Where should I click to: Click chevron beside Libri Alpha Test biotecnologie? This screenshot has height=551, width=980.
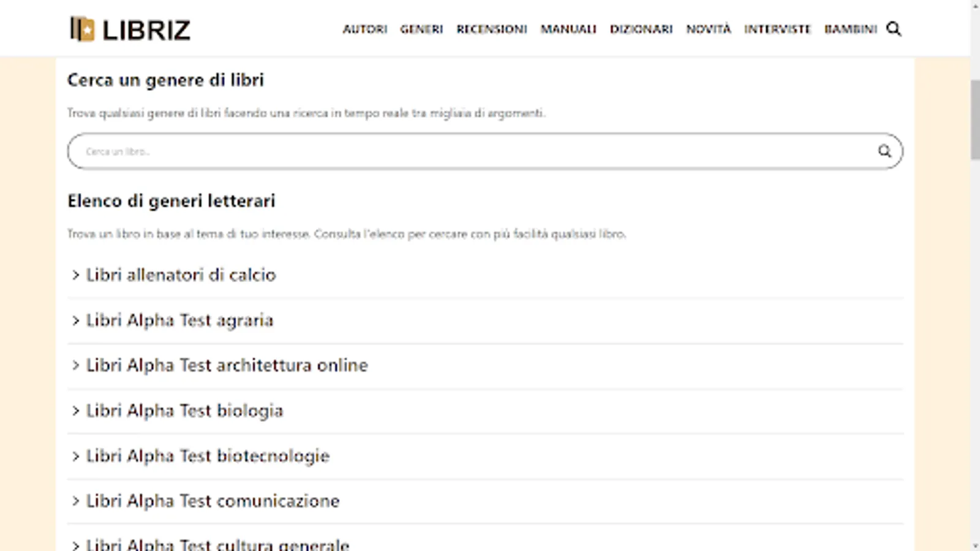coord(75,456)
